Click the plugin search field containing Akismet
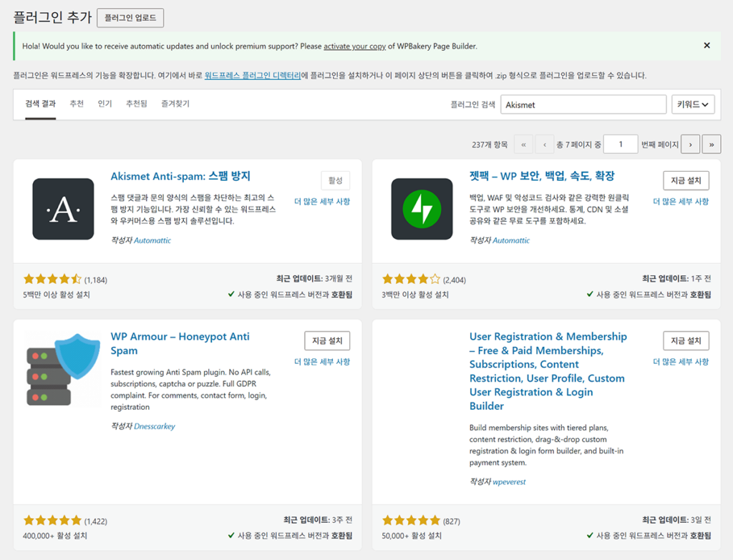733x560 pixels. pyautogui.click(x=583, y=104)
